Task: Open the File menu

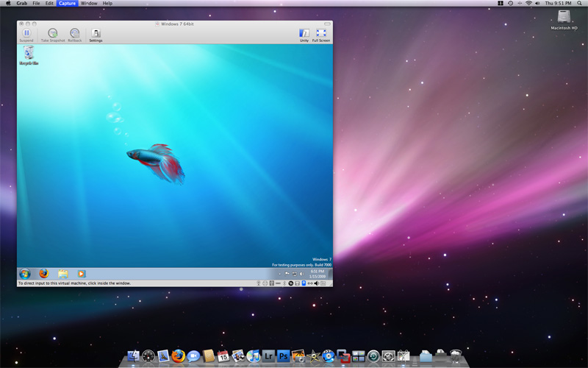Action: (36, 3)
